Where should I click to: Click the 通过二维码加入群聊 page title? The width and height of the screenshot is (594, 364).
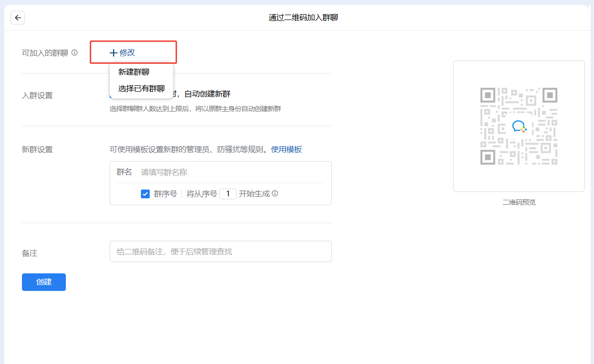303,18
